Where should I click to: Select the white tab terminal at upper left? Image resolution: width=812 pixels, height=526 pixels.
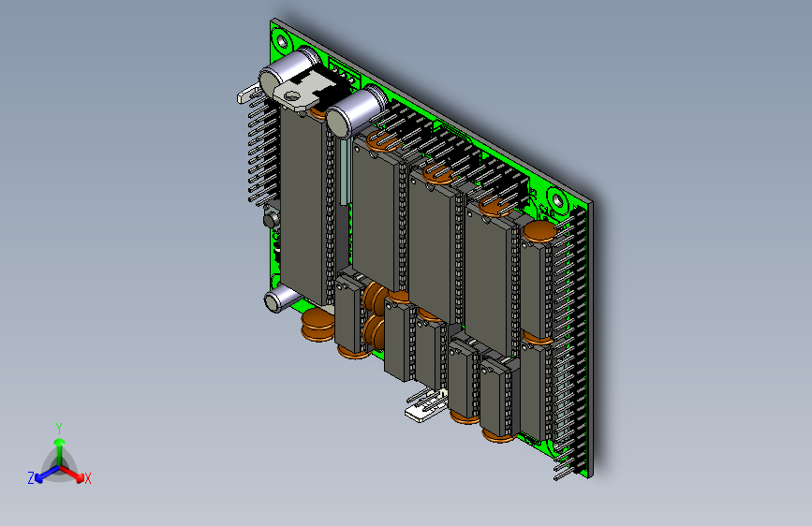250,95
